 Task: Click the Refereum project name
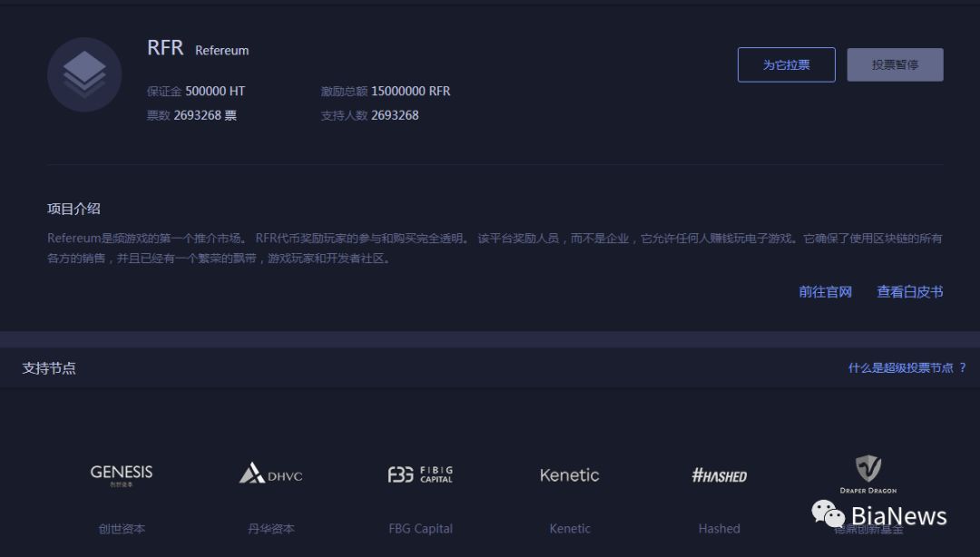pos(222,51)
